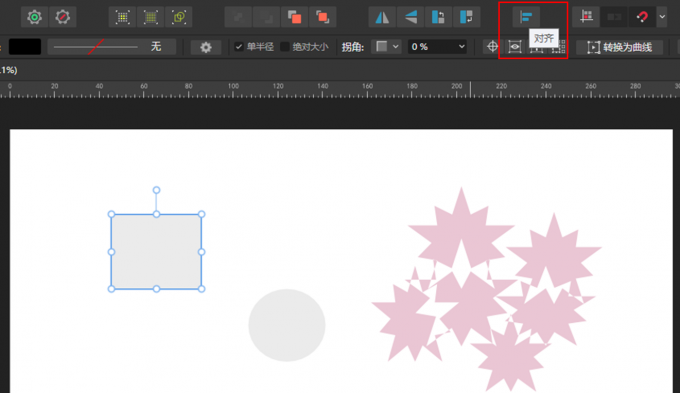The height and width of the screenshot is (393, 680).
Task: Open the stroke width 无 setting
Action: (x=112, y=46)
